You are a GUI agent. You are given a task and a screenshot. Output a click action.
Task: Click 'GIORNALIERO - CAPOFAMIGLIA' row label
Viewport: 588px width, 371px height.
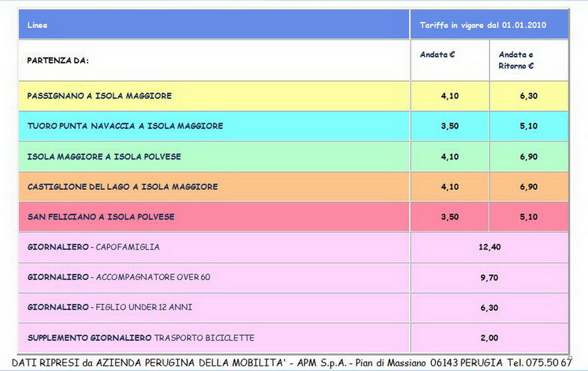click(x=93, y=247)
